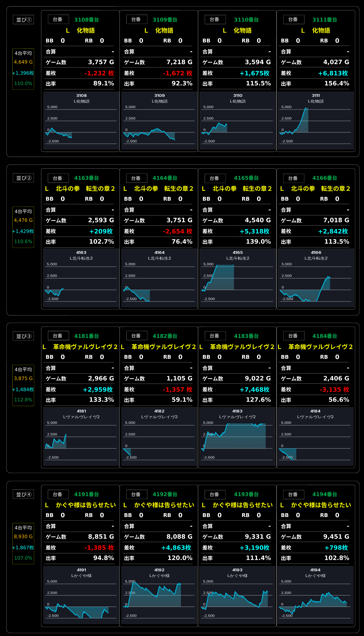The width and height of the screenshot is (364, 636).
Task: Click the payout rate 139.0%
Action: (x=258, y=241)
